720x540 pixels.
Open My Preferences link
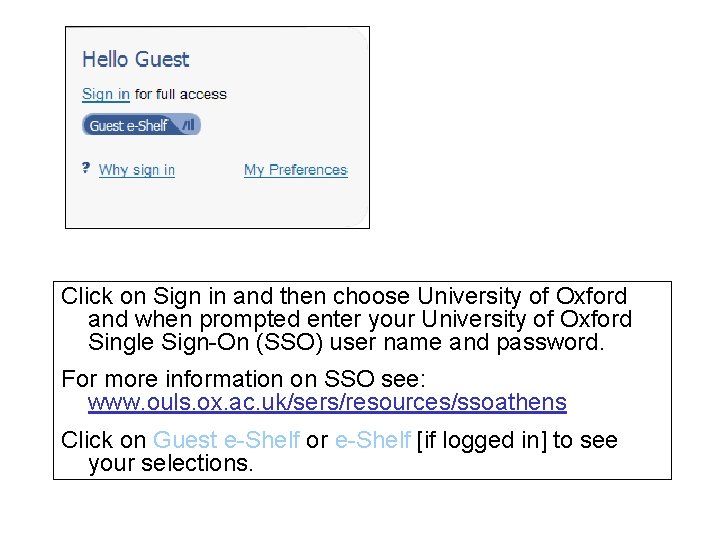pos(295,170)
